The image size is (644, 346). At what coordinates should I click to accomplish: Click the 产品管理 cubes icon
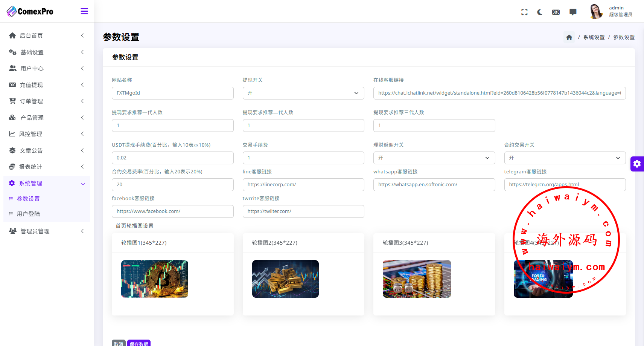[12, 118]
